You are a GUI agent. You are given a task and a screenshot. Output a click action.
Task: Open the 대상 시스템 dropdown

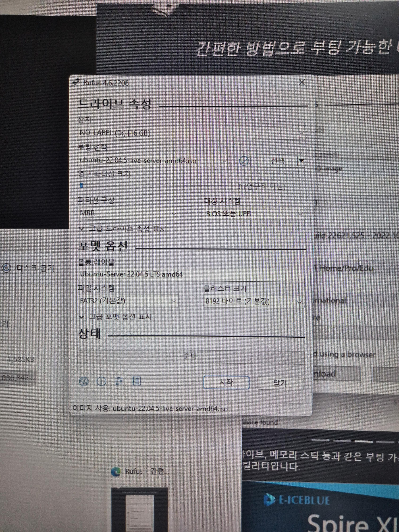[x=254, y=214]
